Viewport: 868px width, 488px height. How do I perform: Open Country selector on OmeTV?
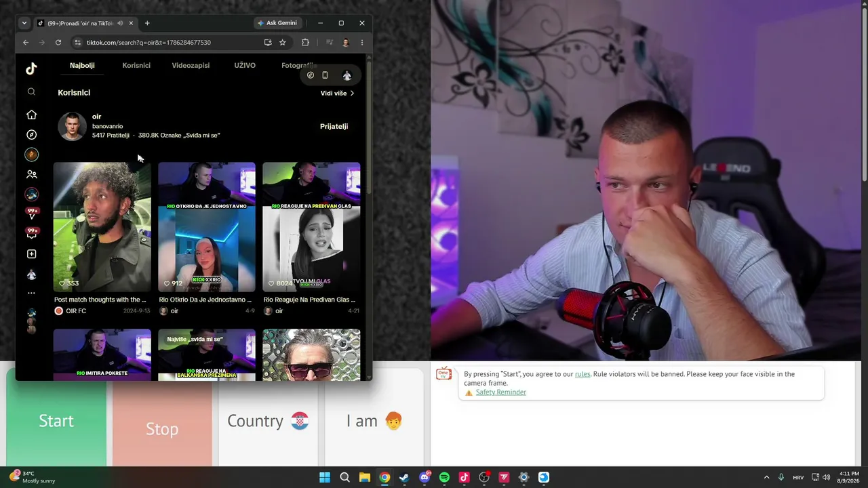(268, 421)
